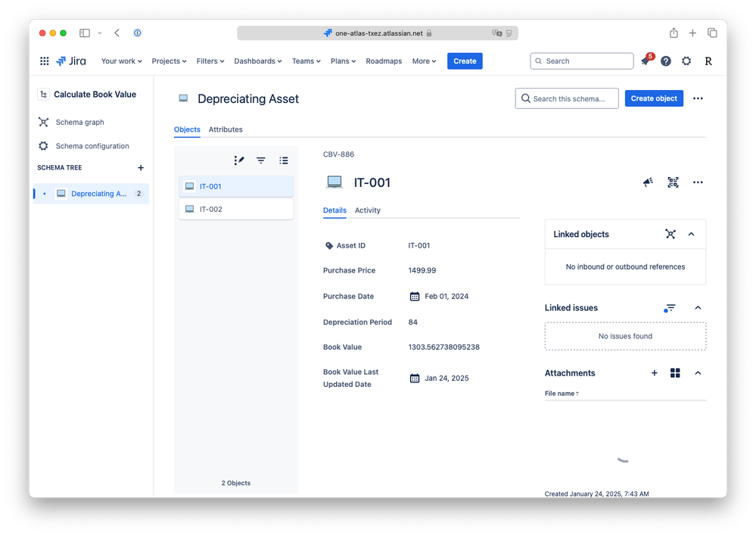Click the megaphone watch icon for IT-001
756x536 pixels.
coord(648,182)
